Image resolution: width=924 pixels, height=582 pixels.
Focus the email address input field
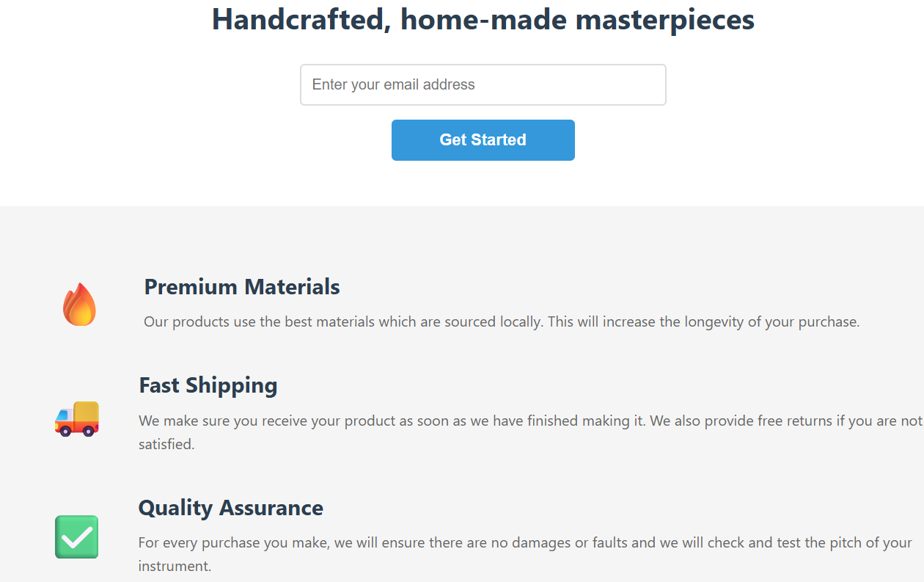tap(483, 84)
